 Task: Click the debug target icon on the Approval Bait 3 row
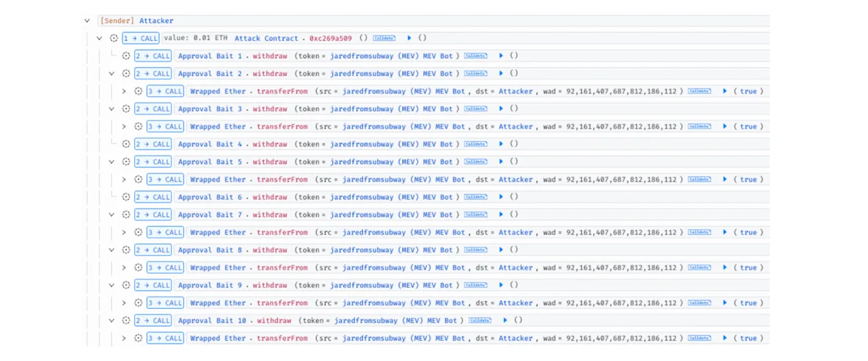coord(126,109)
